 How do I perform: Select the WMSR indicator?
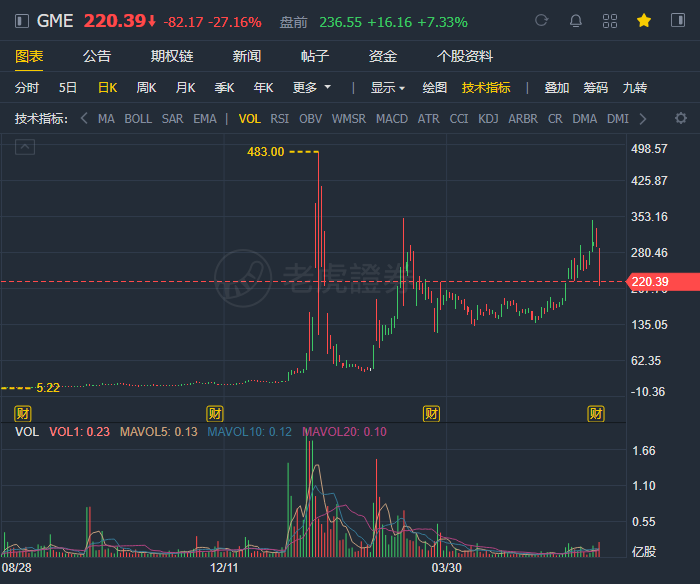(x=349, y=119)
